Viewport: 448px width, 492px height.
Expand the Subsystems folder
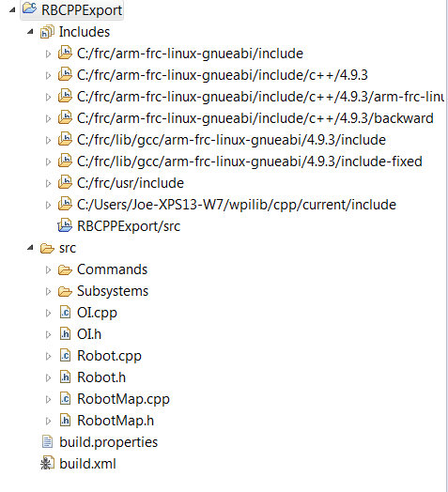[48, 291]
